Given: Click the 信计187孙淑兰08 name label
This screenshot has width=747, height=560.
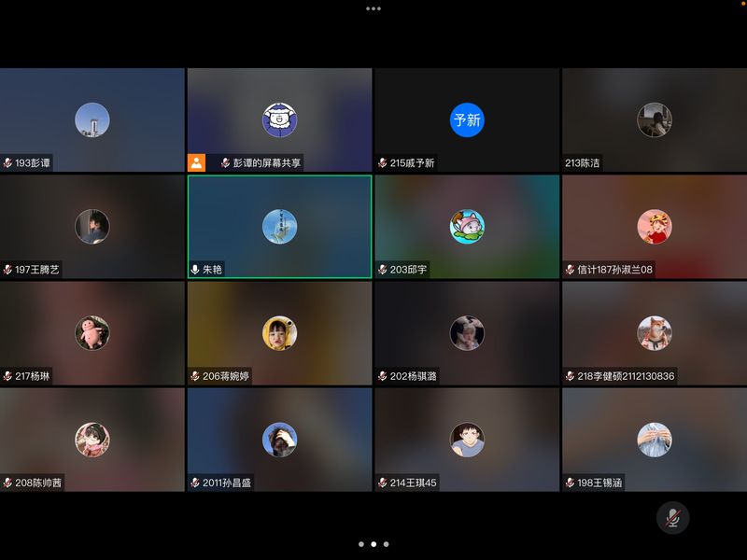Looking at the screenshot, I should [614, 270].
